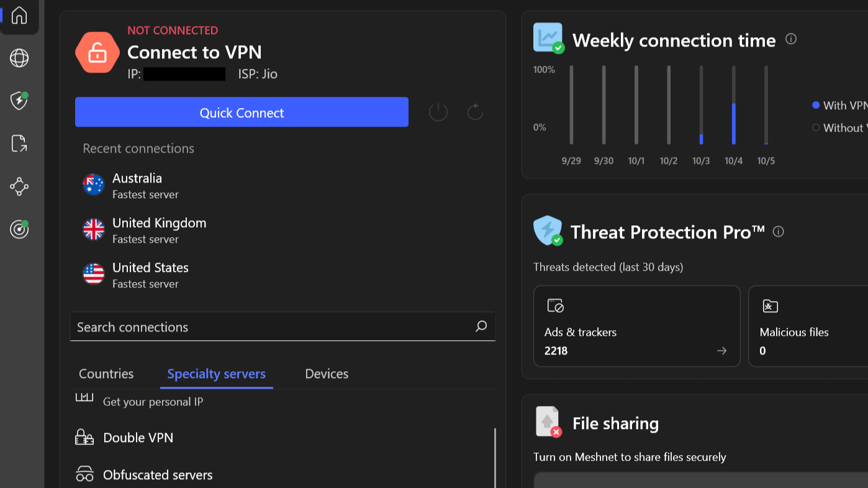
Task: Connect to United Kingdom fastest server
Action: [x=283, y=230]
